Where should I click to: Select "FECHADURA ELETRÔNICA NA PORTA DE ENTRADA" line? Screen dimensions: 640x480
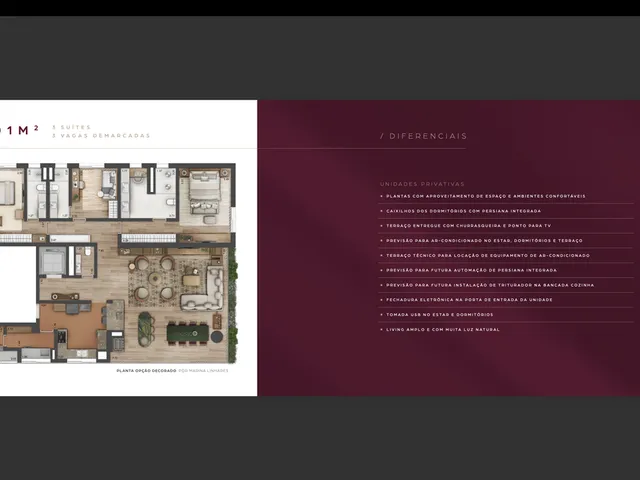click(469, 300)
